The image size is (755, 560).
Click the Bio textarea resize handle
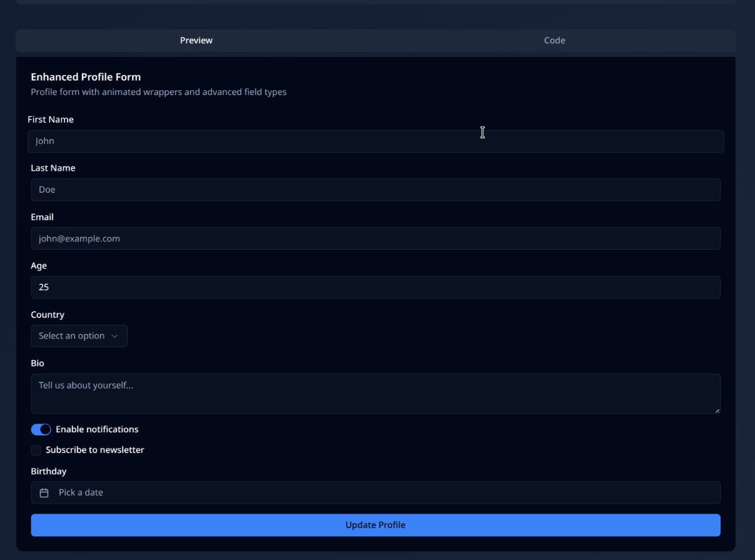tap(717, 410)
